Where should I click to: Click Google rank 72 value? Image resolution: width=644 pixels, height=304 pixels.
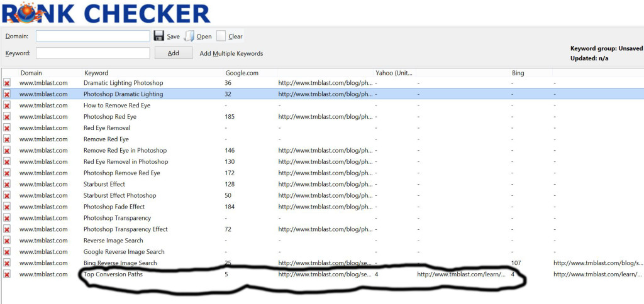[228, 229]
